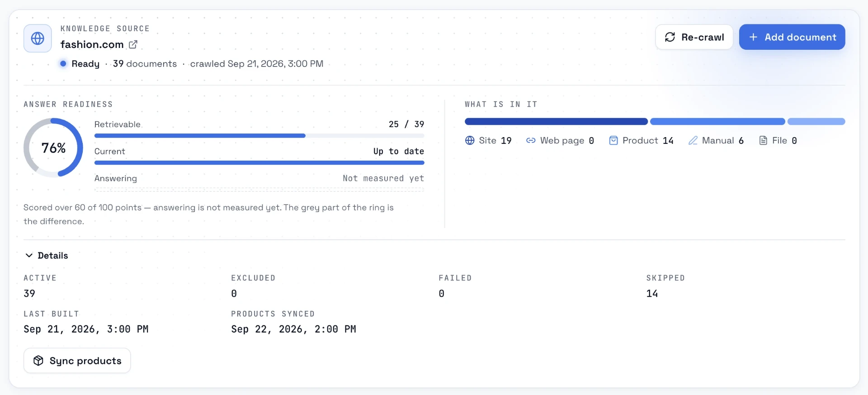Viewport: 868px width, 395px height.
Task: Click the File document icon
Action: (x=763, y=141)
